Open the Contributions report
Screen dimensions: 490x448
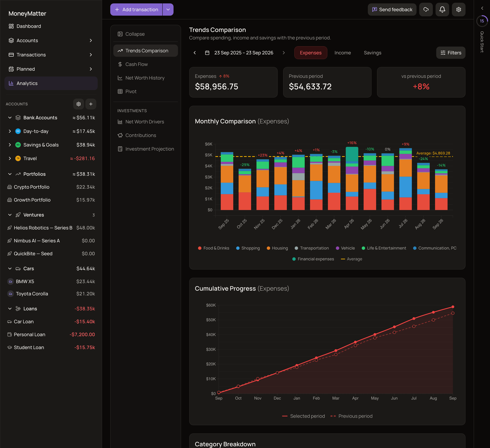pyautogui.click(x=146, y=135)
